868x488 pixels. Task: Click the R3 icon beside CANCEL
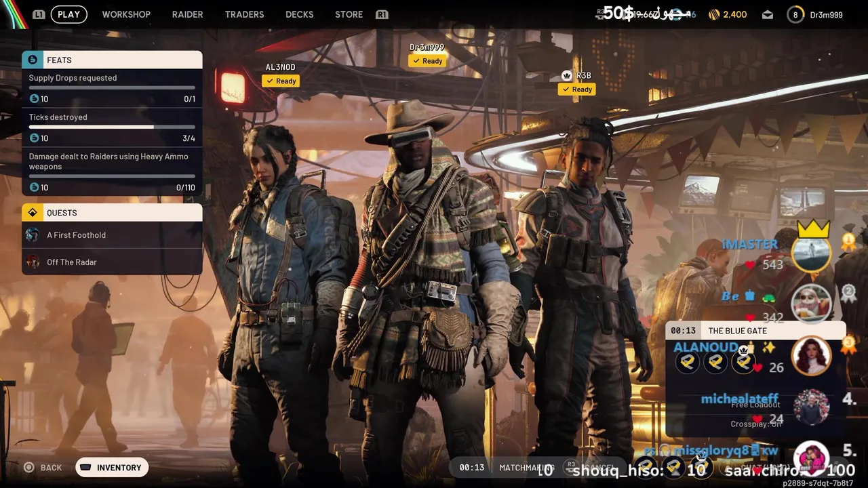click(x=571, y=466)
